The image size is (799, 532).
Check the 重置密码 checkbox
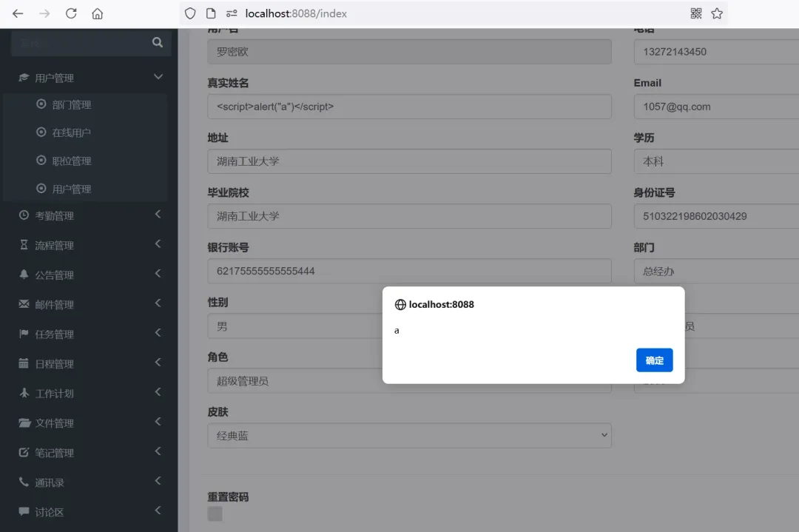pyautogui.click(x=214, y=513)
